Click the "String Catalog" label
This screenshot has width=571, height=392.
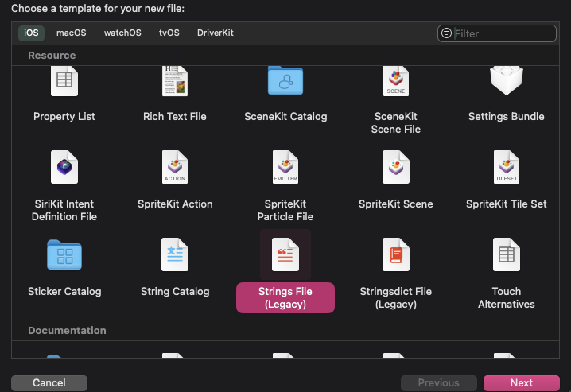click(175, 292)
